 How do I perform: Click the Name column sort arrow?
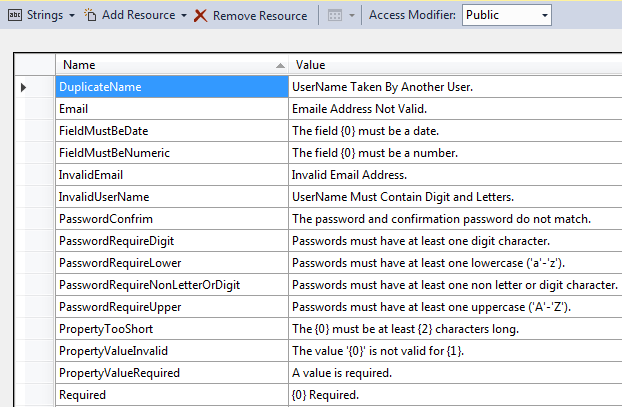(x=279, y=65)
